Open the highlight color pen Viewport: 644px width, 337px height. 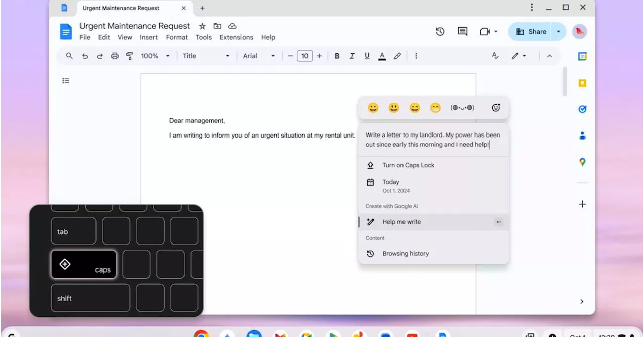click(x=397, y=56)
